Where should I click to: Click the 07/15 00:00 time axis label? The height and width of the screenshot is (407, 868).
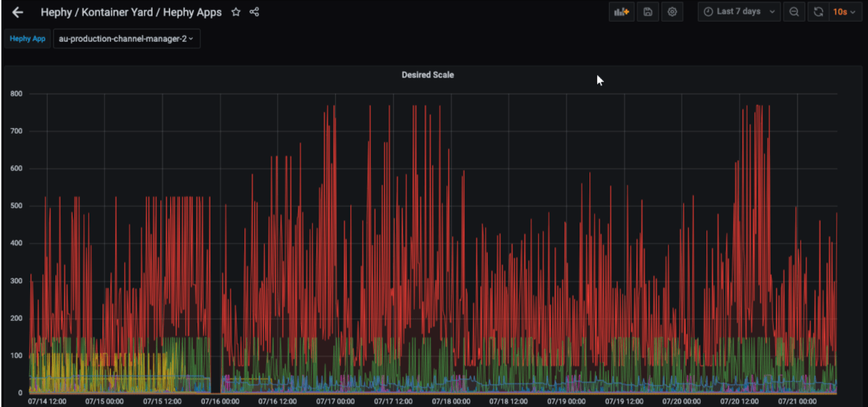point(105,401)
